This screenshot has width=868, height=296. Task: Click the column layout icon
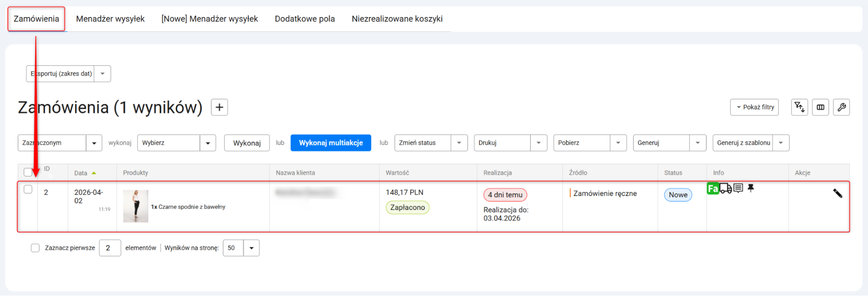coord(820,107)
